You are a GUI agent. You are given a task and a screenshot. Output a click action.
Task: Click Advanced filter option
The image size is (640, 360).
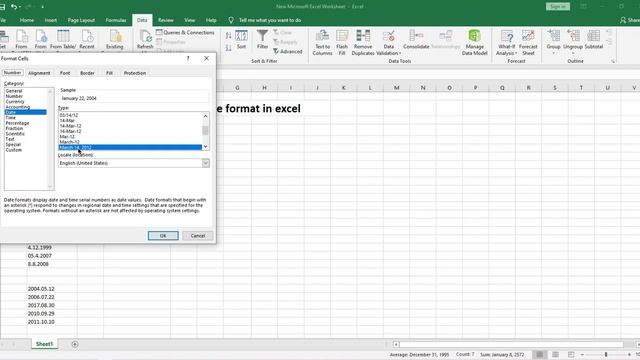[x=288, y=51]
